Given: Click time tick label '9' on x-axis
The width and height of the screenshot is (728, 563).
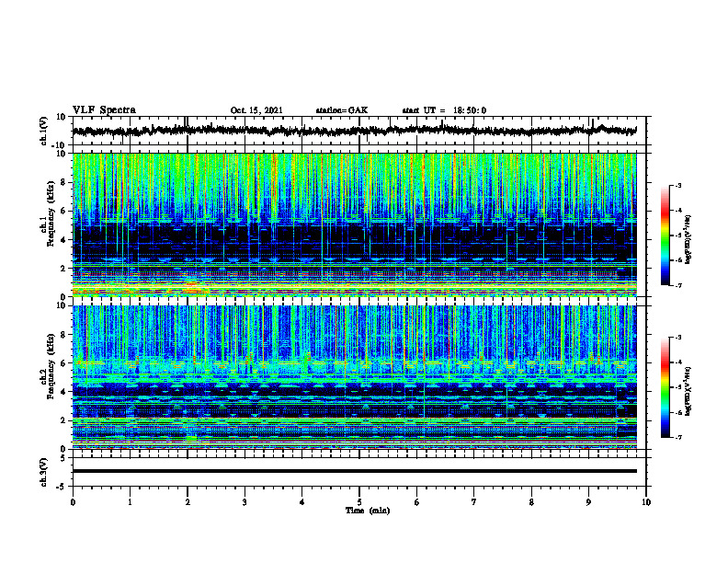Looking at the screenshot, I should (x=588, y=502).
